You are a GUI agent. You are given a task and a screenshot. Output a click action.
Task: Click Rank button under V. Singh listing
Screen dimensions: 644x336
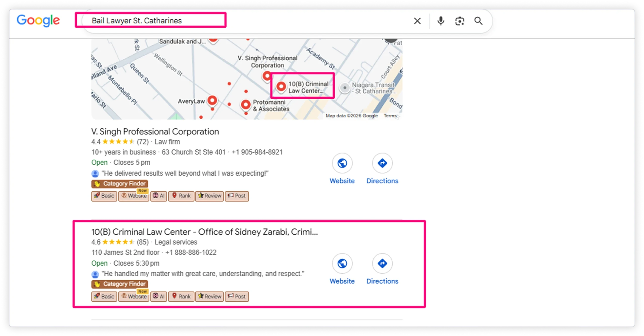click(x=181, y=196)
